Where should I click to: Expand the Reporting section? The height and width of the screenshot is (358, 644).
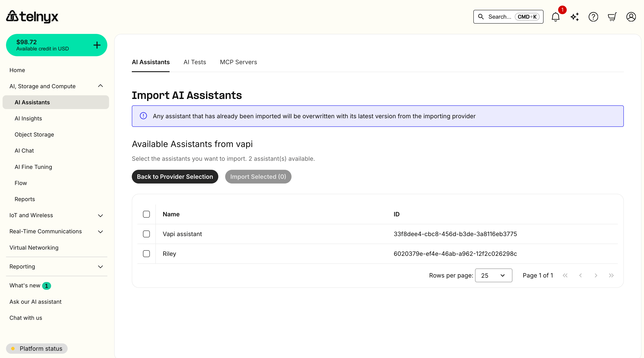100,267
